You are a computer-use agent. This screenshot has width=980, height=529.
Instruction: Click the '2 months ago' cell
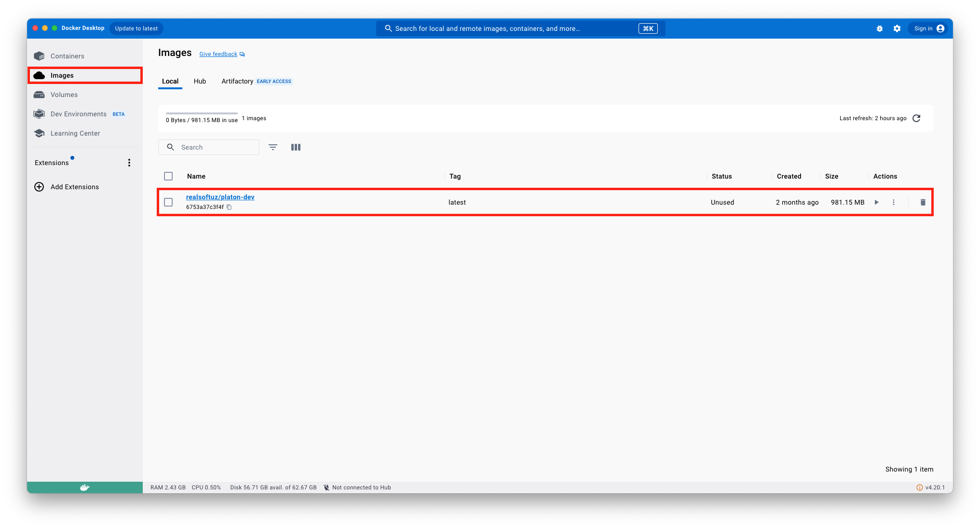coord(797,202)
